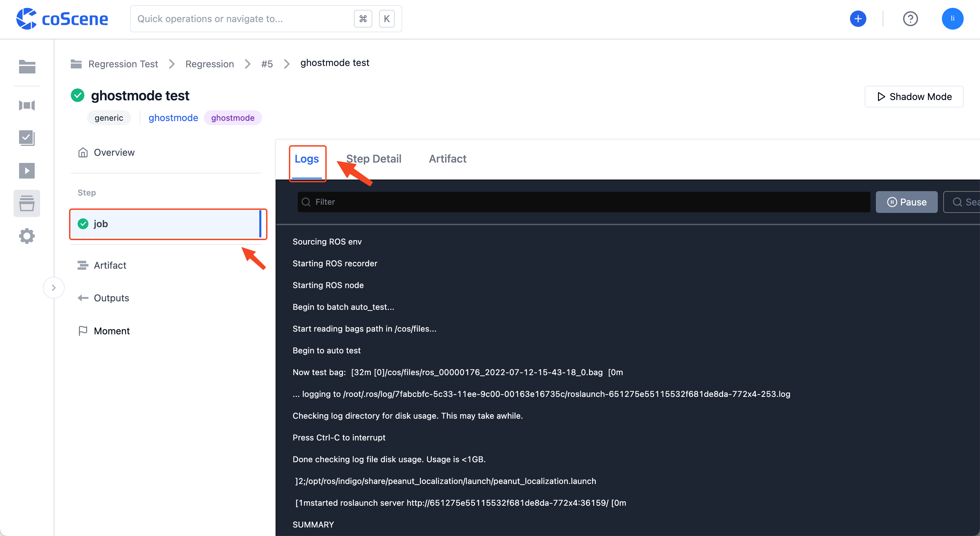Click log line Begin to batch auto_test...
The width and height of the screenshot is (980, 536).
pyautogui.click(x=343, y=307)
